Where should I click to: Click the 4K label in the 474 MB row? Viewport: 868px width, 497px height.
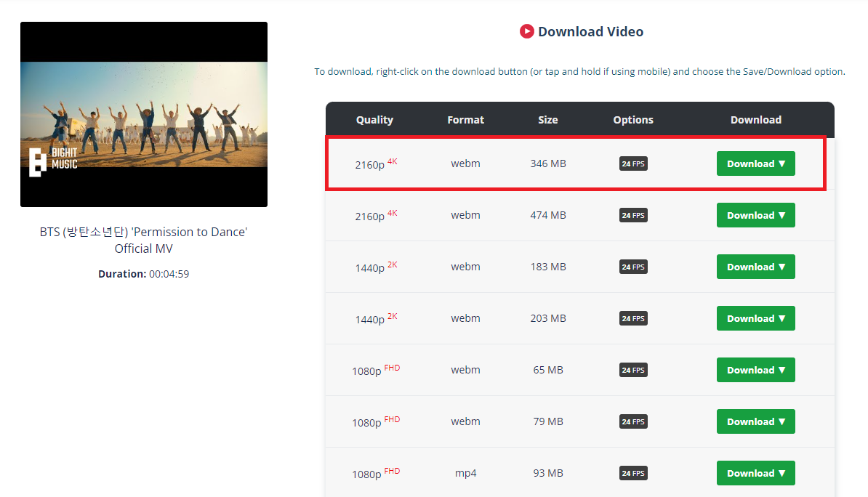pos(393,213)
